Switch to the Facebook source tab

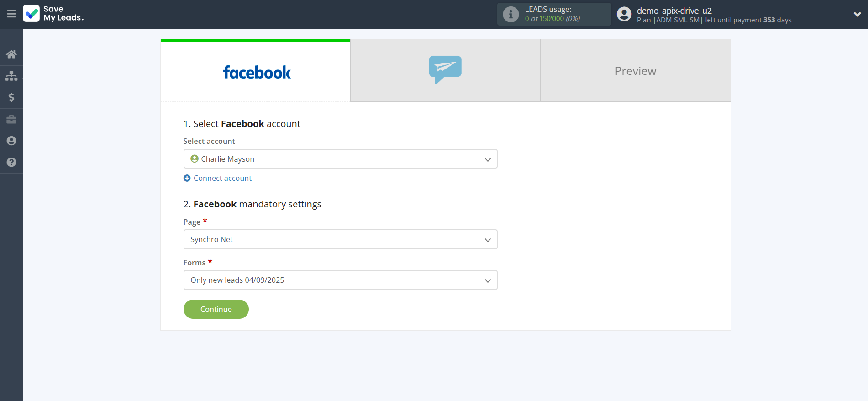click(x=256, y=71)
